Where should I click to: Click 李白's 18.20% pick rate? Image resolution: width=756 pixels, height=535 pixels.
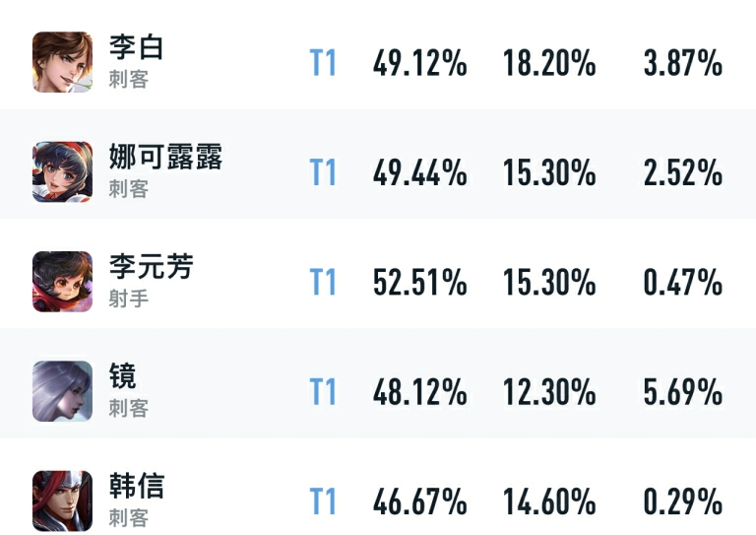tap(549, 63)
